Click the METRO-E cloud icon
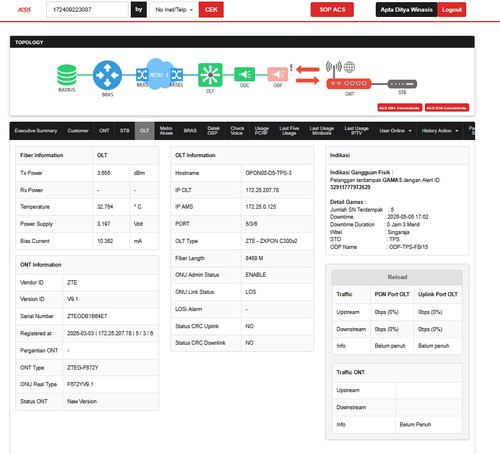Viewport: 500px width, 454px height. pyautogui.click(x=159, y=74)
